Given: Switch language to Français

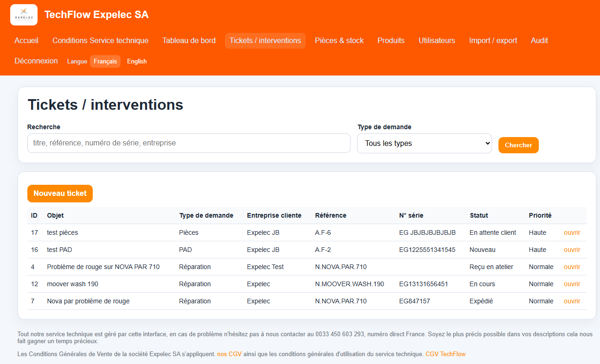Looking at the screenshot, I should click(105, 62).
